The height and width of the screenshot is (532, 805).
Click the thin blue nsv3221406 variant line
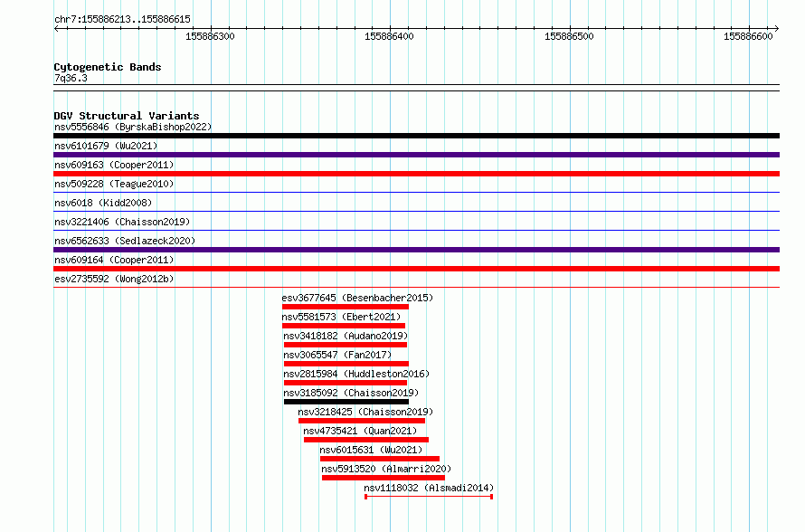(x=416, y=231)
